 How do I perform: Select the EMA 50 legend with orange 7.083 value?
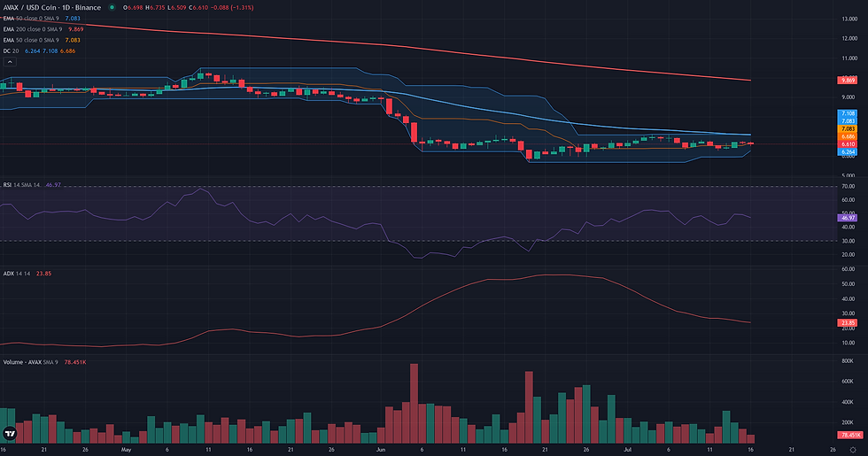point(42,40)
